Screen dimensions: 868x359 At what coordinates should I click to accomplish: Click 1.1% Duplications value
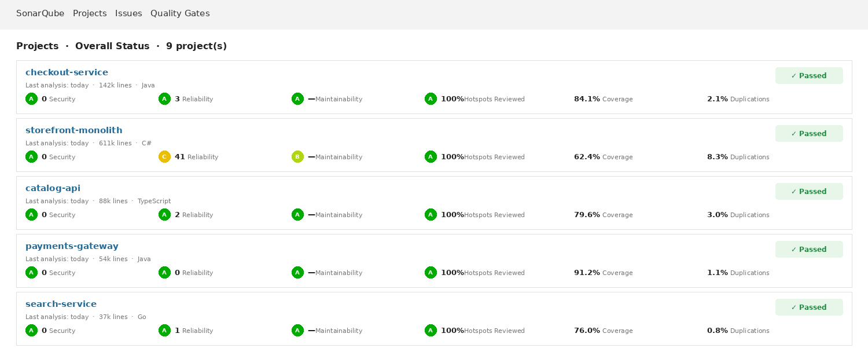[x=718, y=273]
